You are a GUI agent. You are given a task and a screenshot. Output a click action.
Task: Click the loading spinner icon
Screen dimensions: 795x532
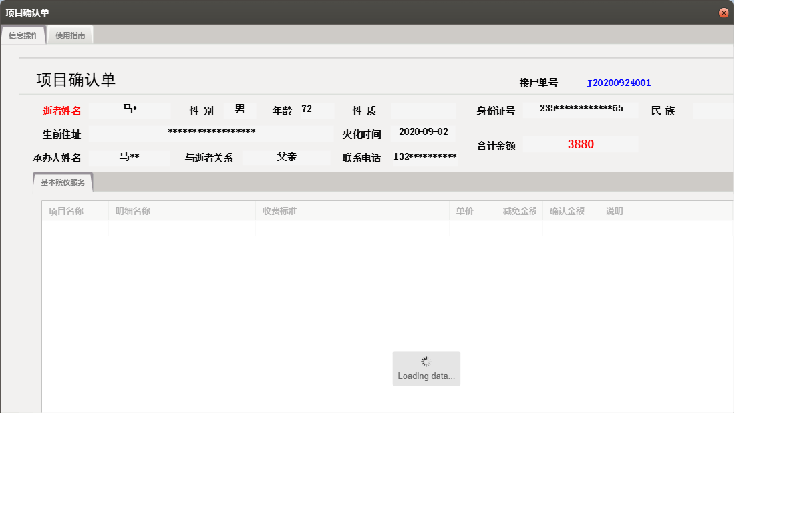pyautogui.click(x=426, y=360)
